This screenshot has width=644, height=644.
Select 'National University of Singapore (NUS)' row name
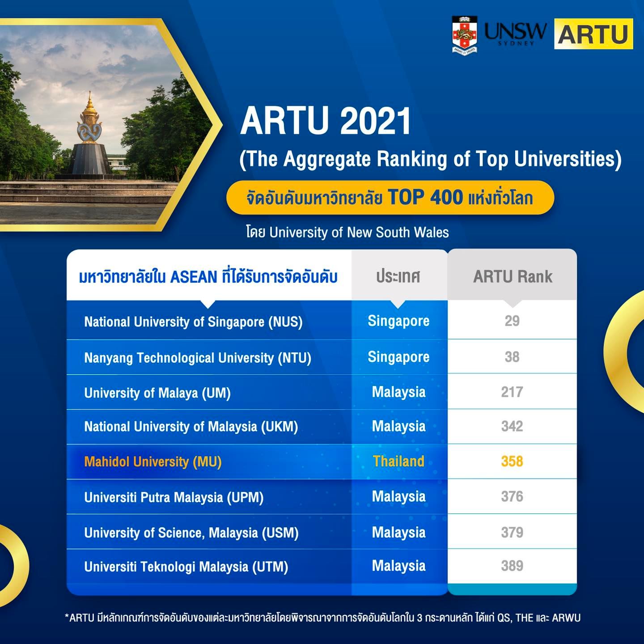[x=193, y=322]
